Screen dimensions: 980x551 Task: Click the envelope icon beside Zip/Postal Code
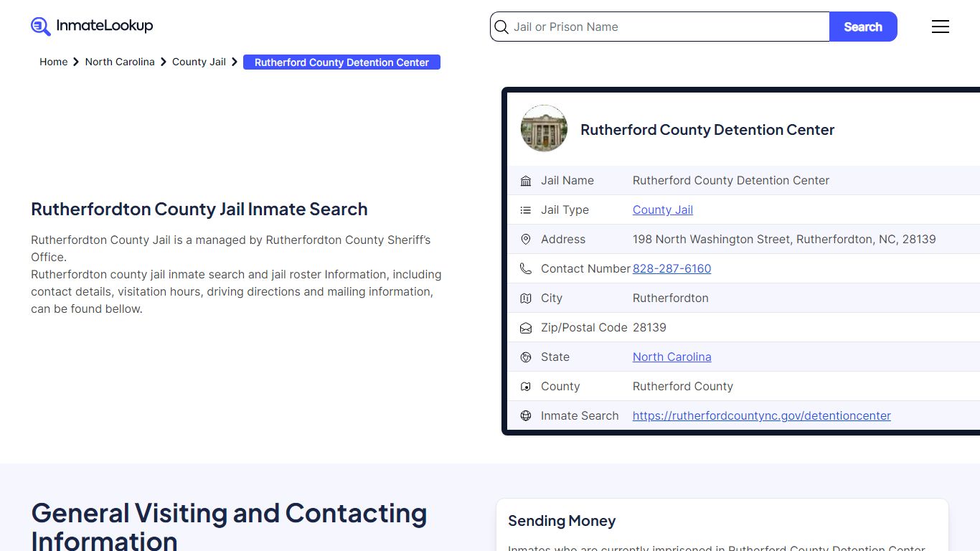pos(526,328)
